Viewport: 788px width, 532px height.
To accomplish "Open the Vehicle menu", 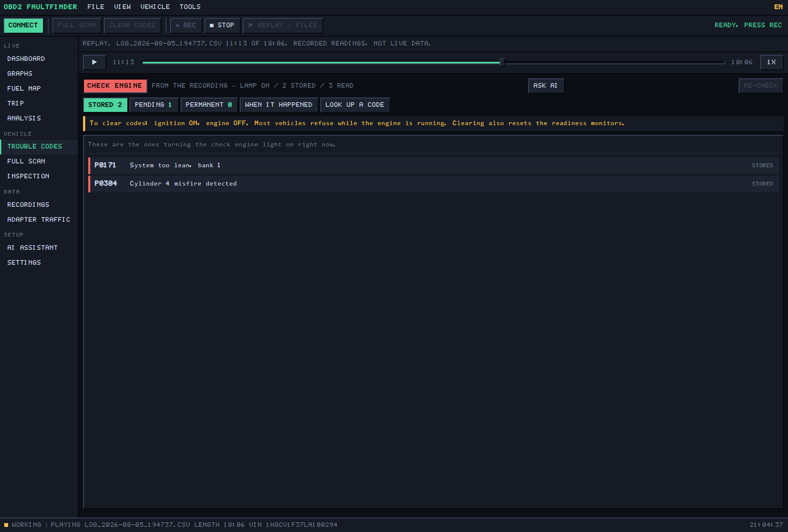I will pyautogui.click(x=155, y=7).
